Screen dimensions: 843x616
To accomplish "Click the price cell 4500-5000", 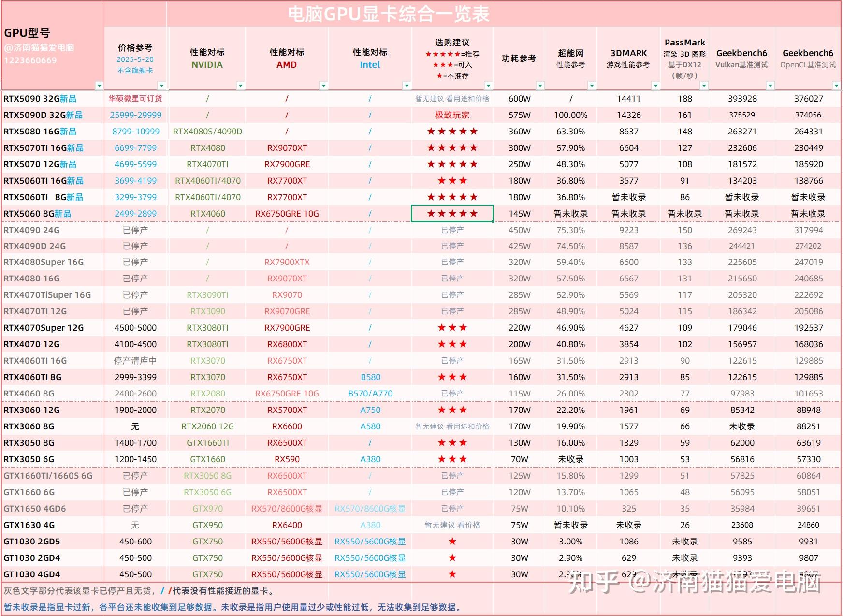I will 135,328.
